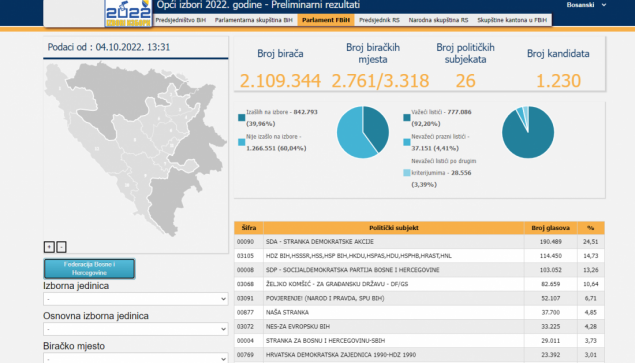Sort by the Broj glasova column header
635x363 pixels.
pos(551,228)
